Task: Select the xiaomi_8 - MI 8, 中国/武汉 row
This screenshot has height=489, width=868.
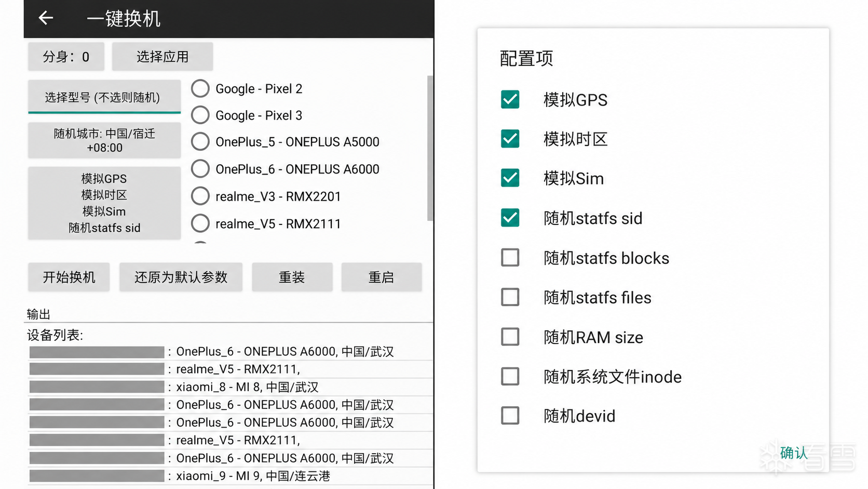Action: tap(230, 387)
